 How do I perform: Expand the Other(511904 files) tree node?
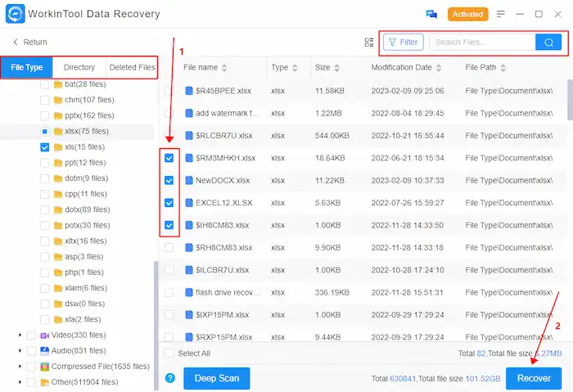[20, 382]
